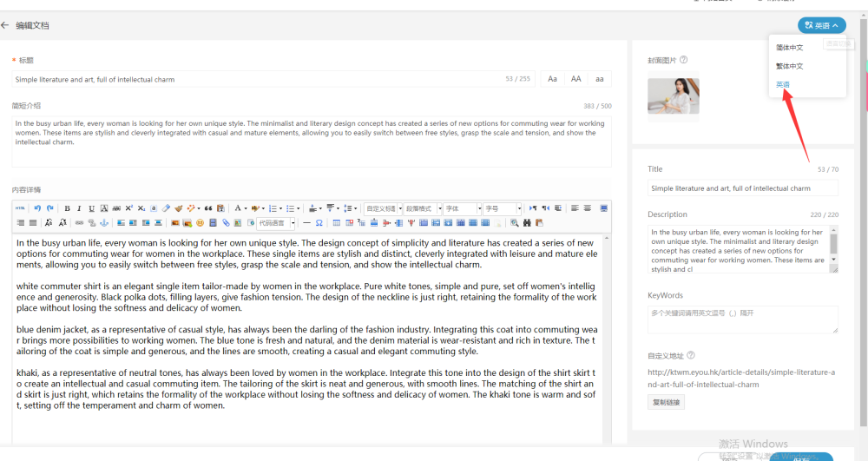Open font color dropdown arrow
The height and width of the screenshot is (461, 868).
coord(246,208)
